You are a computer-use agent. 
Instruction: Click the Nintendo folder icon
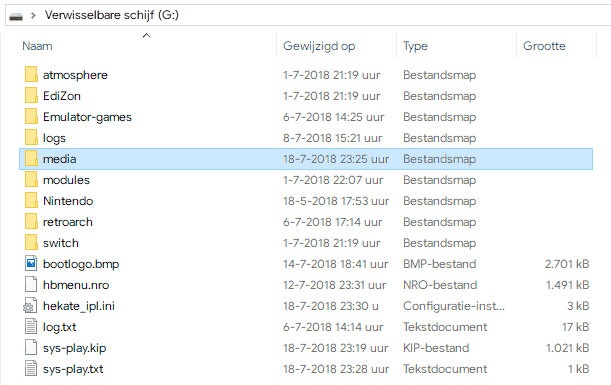tap(31, 200)
